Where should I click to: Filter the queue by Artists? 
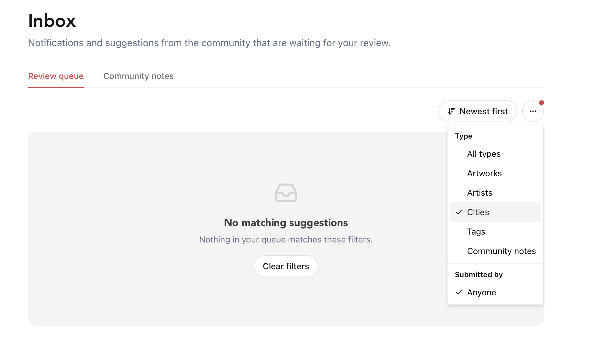pos(495,193)
